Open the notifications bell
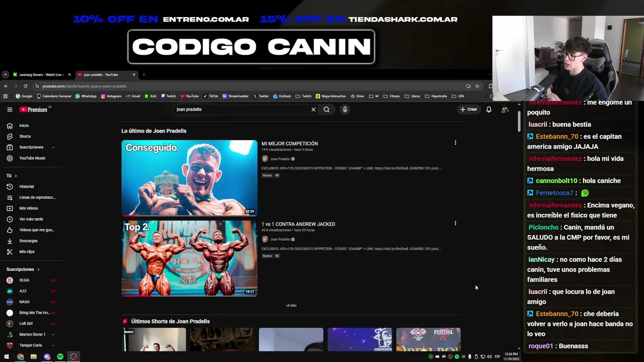 (x=489, y=109)
